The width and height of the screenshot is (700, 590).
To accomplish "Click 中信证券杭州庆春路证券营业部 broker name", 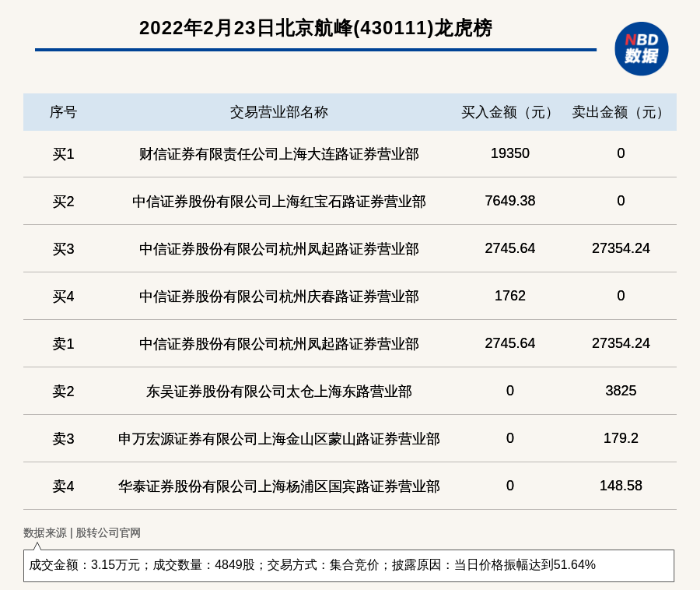I will (278, 297).
